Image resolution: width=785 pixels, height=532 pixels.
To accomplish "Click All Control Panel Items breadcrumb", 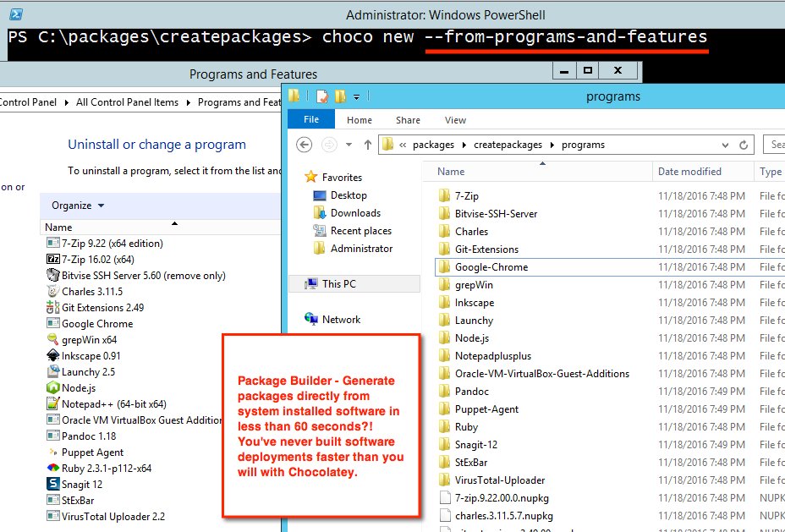I will 127,102.
